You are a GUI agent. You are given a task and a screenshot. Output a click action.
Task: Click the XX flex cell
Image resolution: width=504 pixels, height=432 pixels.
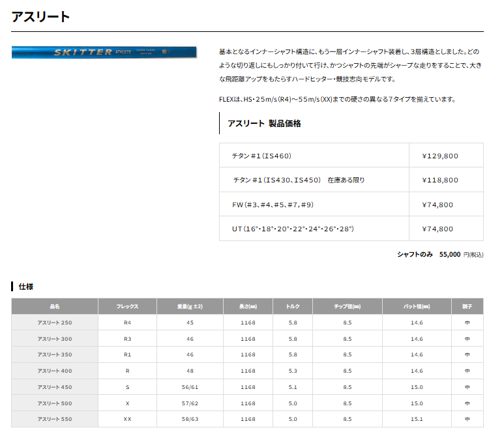click(x=127, y=419)
